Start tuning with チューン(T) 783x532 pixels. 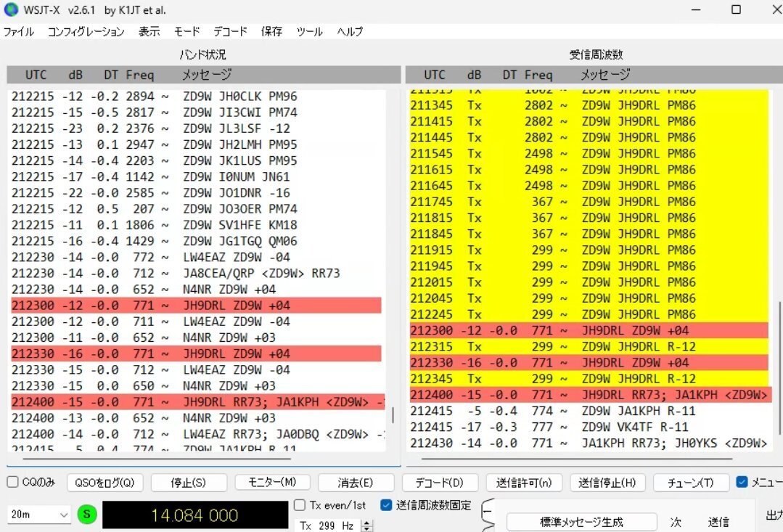tap(691, 482)
